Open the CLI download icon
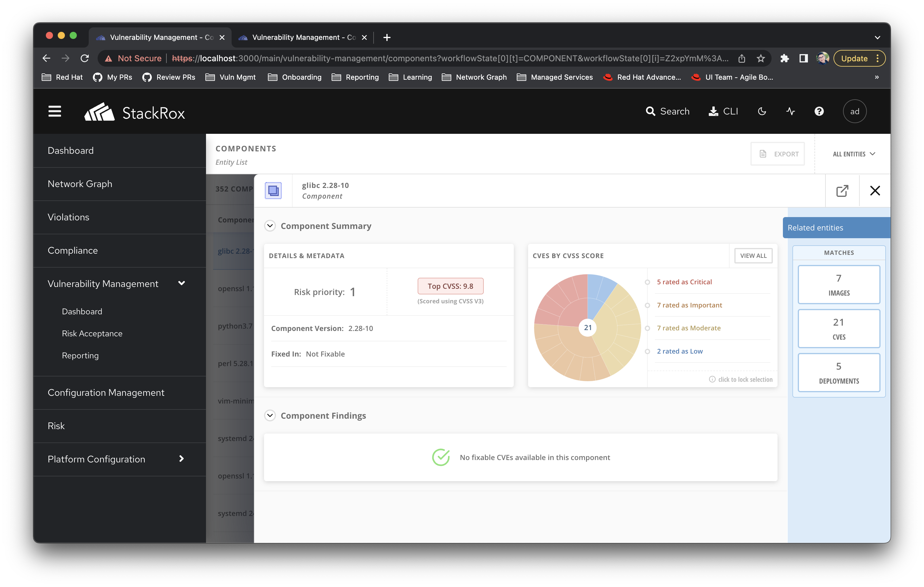 713,111
